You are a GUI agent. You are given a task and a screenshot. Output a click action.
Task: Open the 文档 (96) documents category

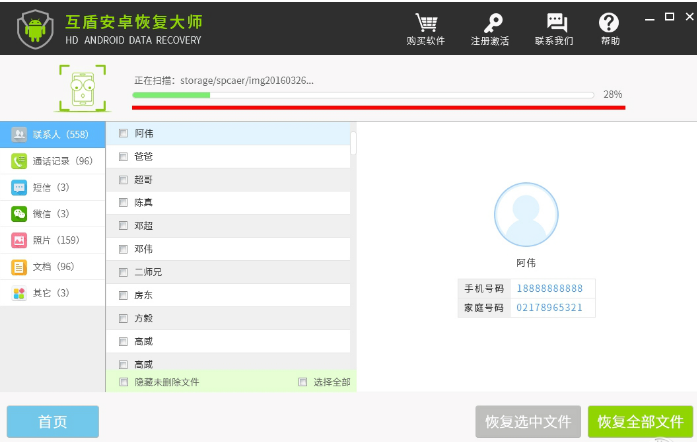click(52, 267)
